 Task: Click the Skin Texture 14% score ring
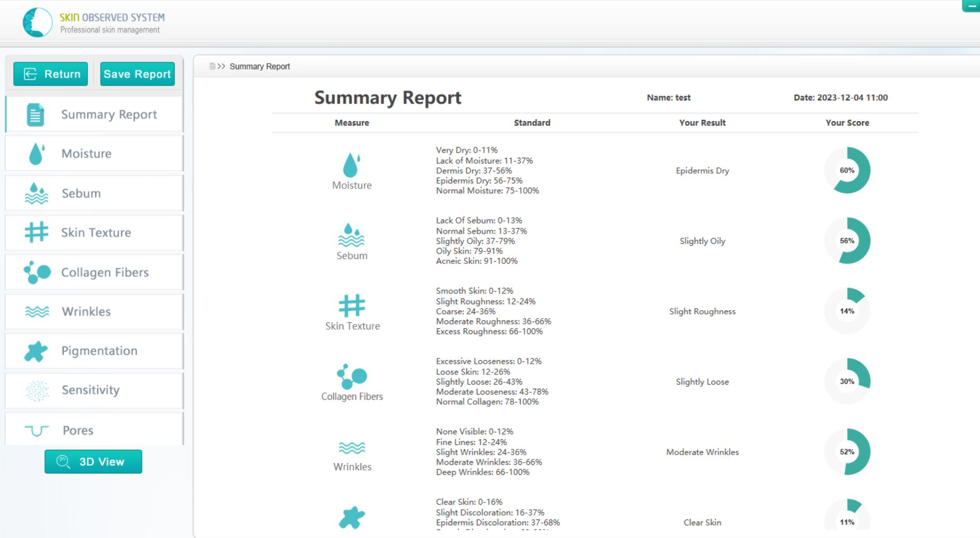(x=847, y=311)
